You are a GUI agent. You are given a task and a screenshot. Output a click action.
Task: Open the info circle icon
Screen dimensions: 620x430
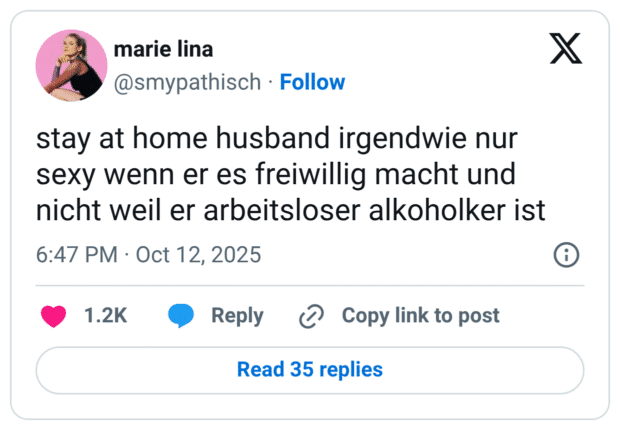click(x=567, y=255)
